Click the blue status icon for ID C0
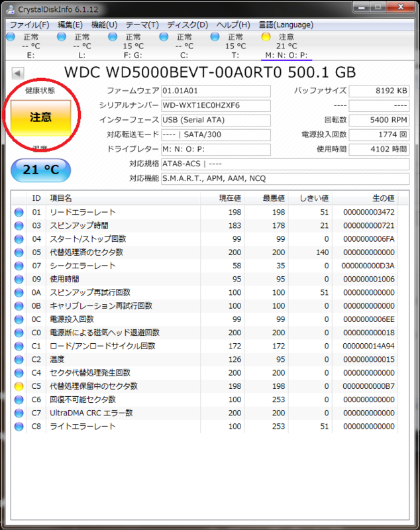The image size is (420, 530). pos(19,333)
